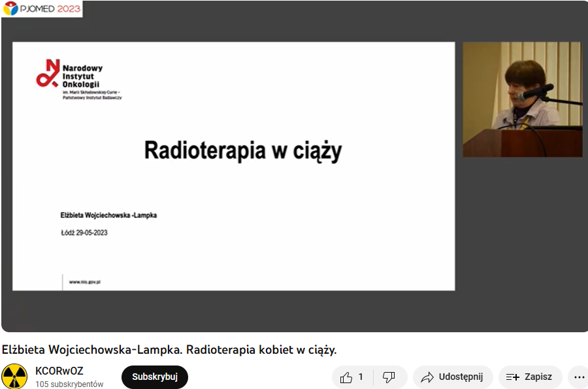Image resolution: width=588 pixels, height=389 pixels.
Task: Click the Narodowy Instytut Onkologii text
Action: pyautogui.click(x=82, y=76)
